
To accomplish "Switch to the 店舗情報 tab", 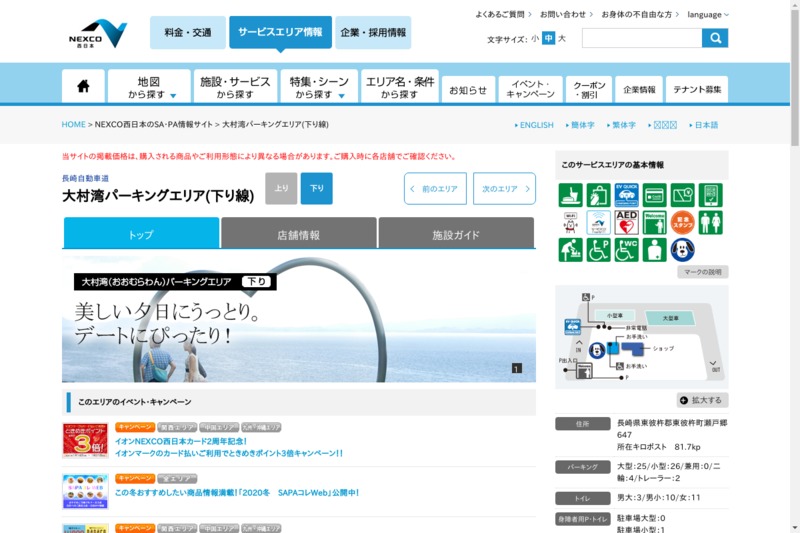I will click(x=298, y=234).
